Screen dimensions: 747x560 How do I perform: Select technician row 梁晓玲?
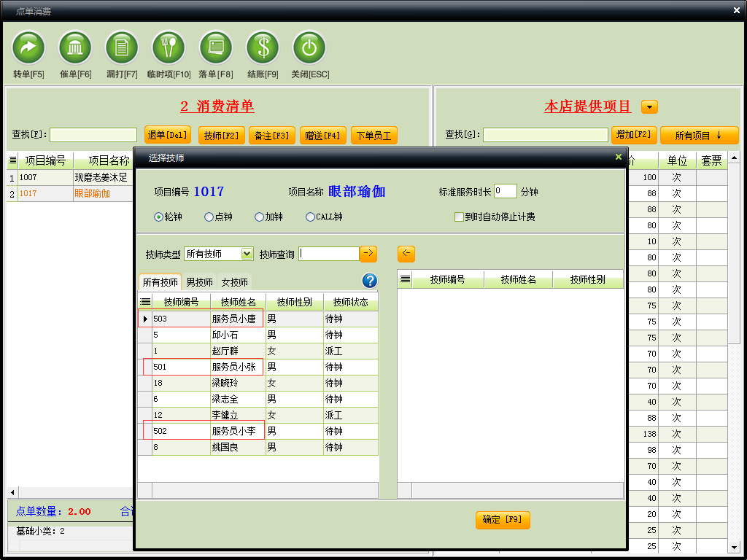coord(258,383)
